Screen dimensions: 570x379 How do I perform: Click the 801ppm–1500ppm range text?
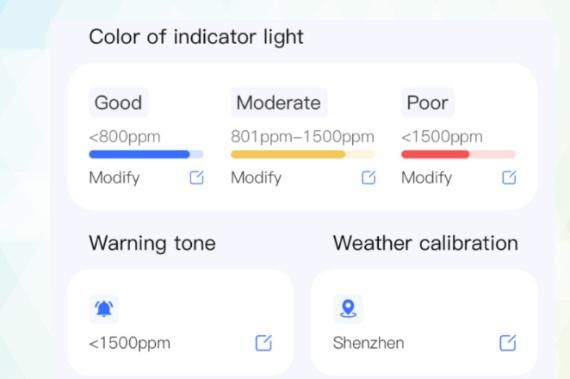302,137
